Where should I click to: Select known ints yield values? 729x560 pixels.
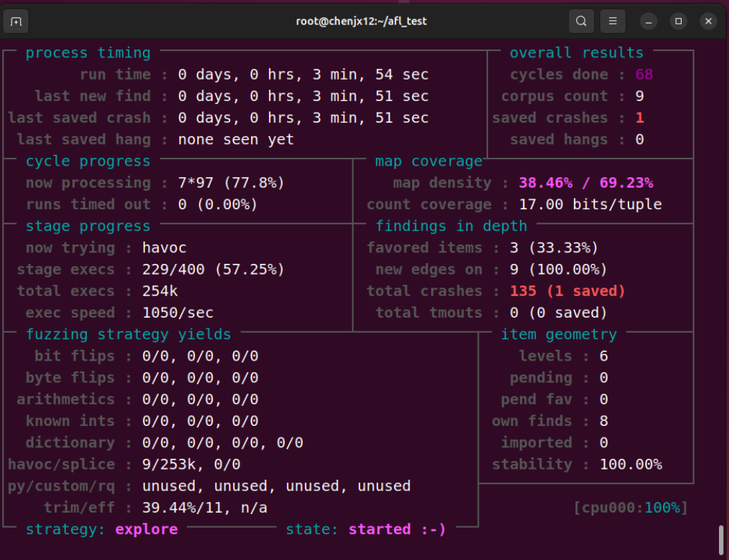[200, 421]
